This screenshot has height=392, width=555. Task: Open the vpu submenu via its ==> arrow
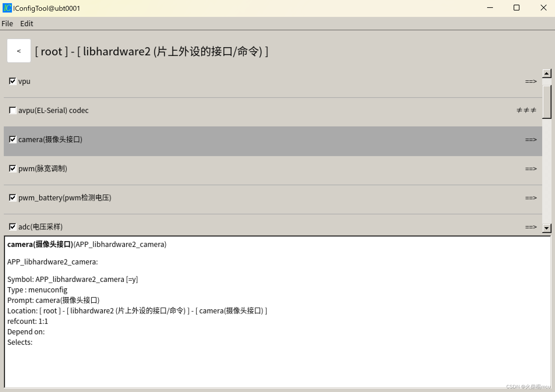[x=531, y=81]
